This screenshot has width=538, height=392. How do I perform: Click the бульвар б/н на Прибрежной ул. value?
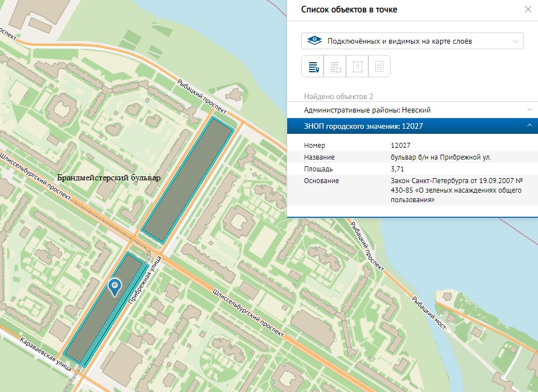[x=441, y=157]
